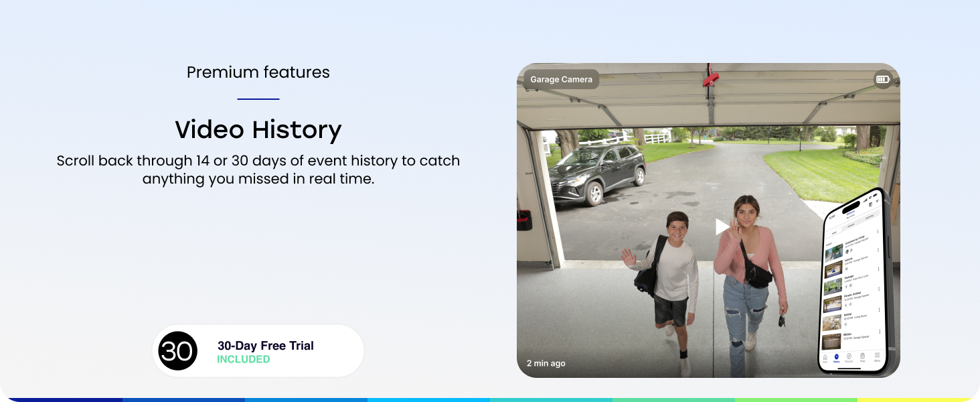
Task: Click the camera battery level icon
Action: pos(882,80)
